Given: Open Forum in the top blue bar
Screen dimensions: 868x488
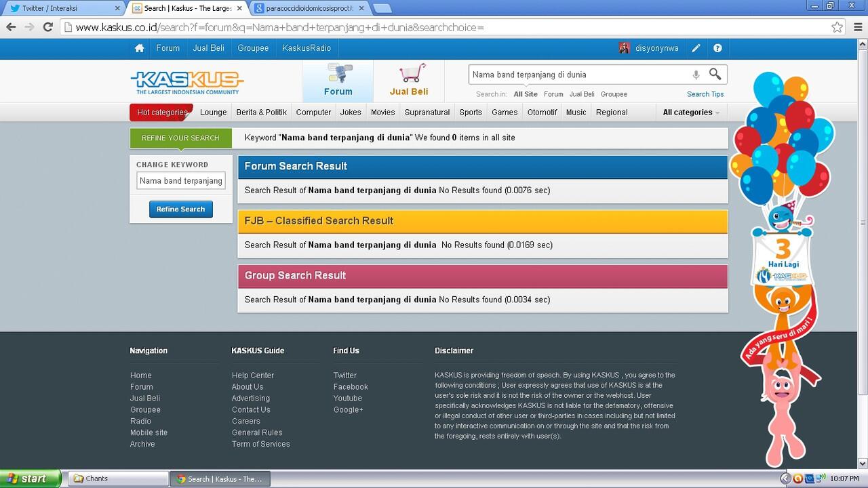Looking at the screenshot, I should point(167,48).
